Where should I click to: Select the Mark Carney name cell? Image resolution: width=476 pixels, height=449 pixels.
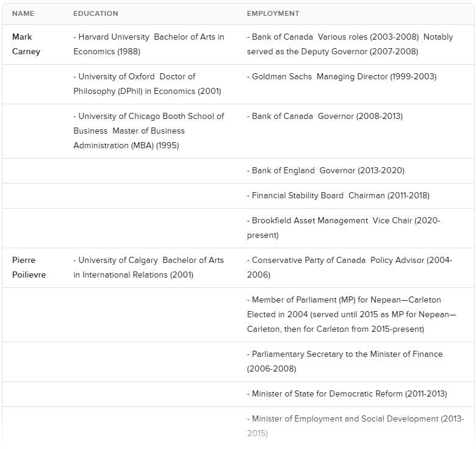[x=26, y=45]
